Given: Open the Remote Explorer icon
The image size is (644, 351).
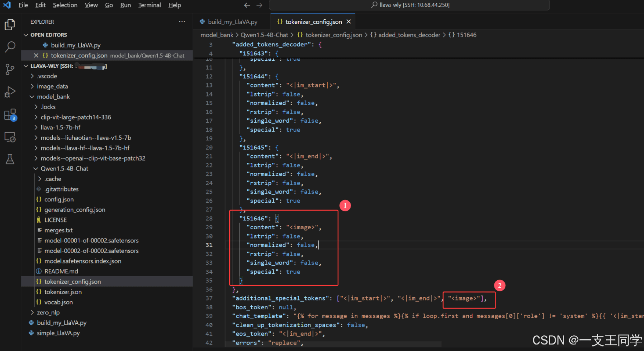Looking at the screenshot, I should tap(10, 137).
